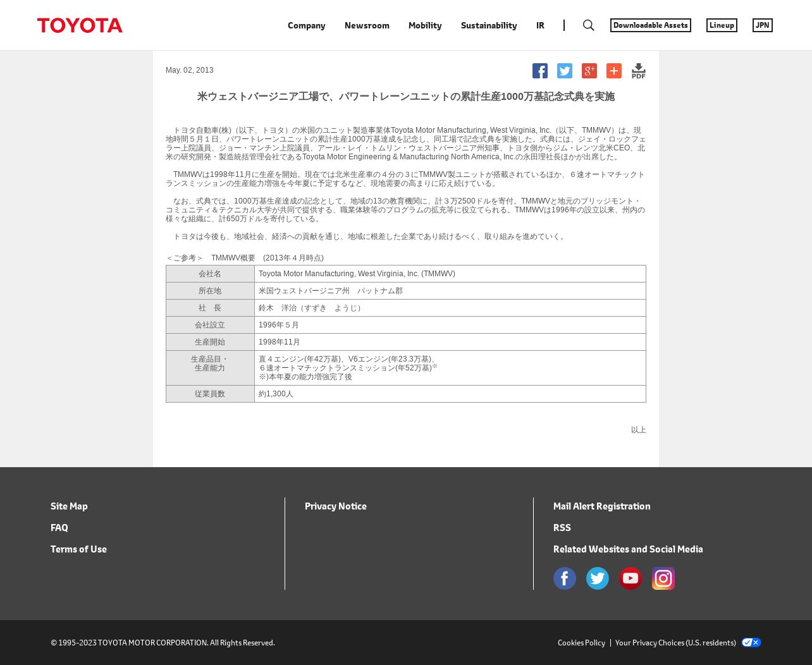Open Related Websites and Social Media
The image size is (812, 665).
(x=628, y=549)
